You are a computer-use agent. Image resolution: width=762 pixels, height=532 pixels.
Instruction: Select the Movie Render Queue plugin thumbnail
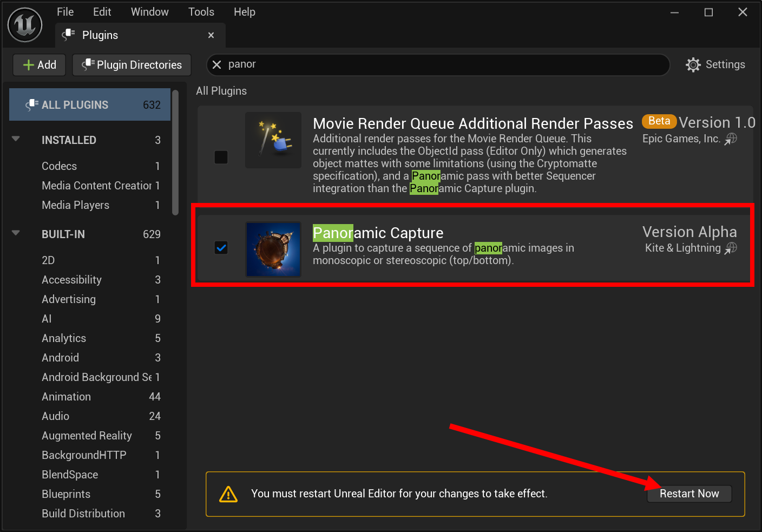(x=273, y=140)
